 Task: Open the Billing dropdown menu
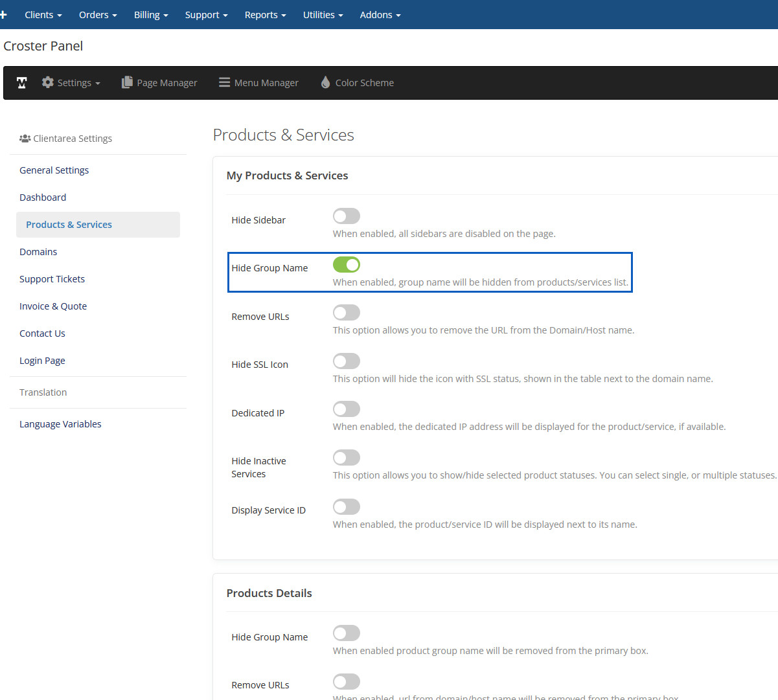[x=151, y=15]
